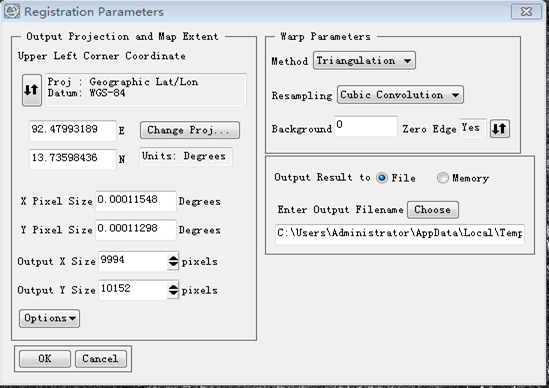
Task: Click the Datum: WGS-84 text
Action: pos(86,93)
